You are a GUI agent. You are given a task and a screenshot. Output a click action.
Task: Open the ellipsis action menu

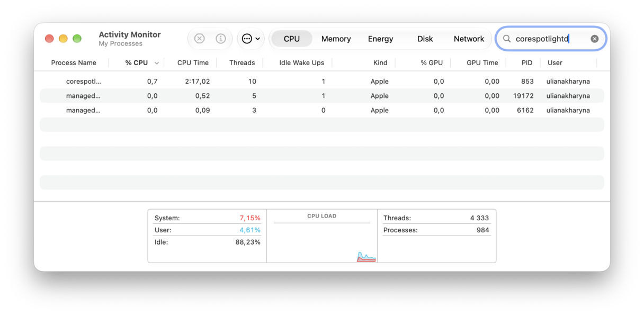tap(251, 39)
